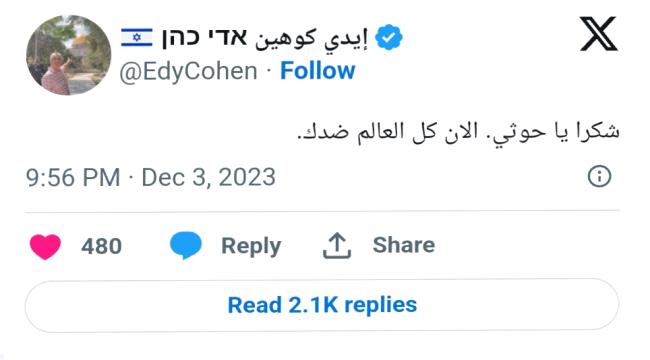Click the blue reply bubble icon
This screenshot has height=360, width=650.
pyautogui.click(x=186, y=246)
